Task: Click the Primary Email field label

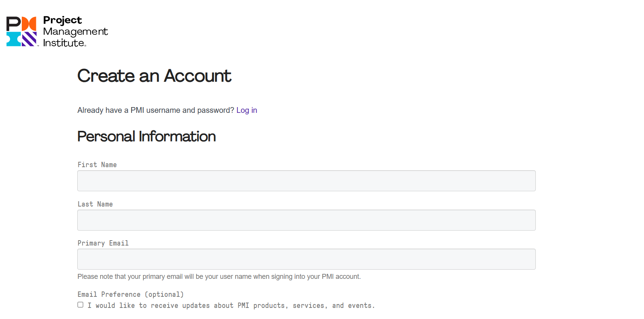Action: pyautogui.click(x=103, y=243)
